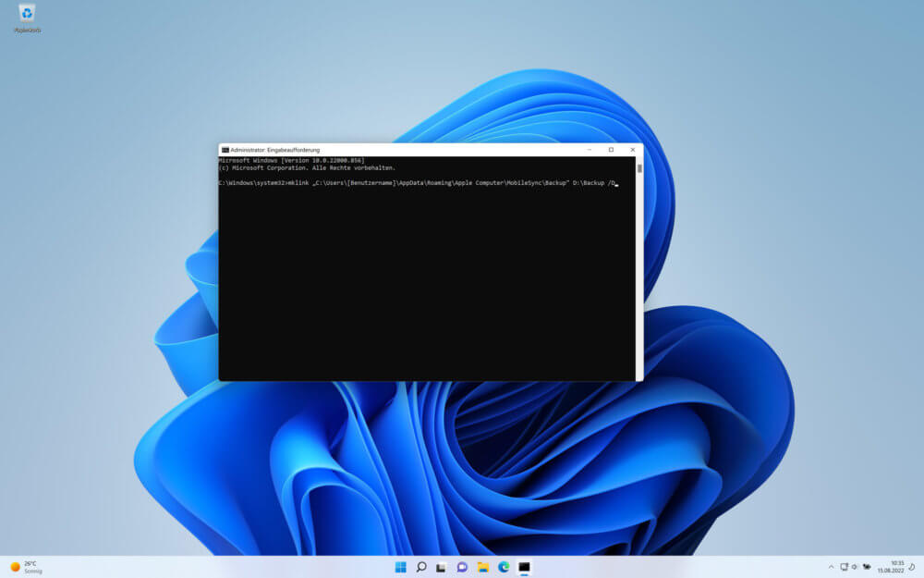Click the 'Microsoft Windows [Version 10.0.22000.856]' line
924x578 pixels.
[292, 160]
